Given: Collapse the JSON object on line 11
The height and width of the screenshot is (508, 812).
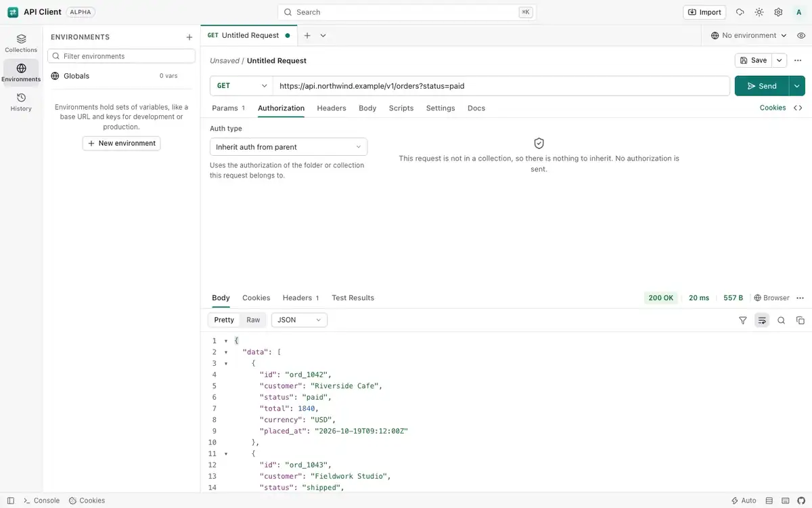Looking at the screenshot, I should point(226,454).
